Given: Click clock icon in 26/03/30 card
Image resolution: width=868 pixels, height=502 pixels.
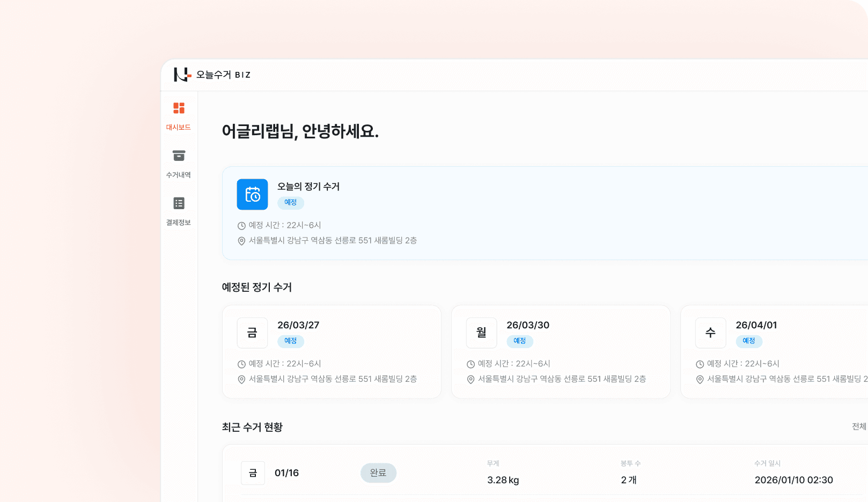Looking at the screenshot, I should 470,364.
